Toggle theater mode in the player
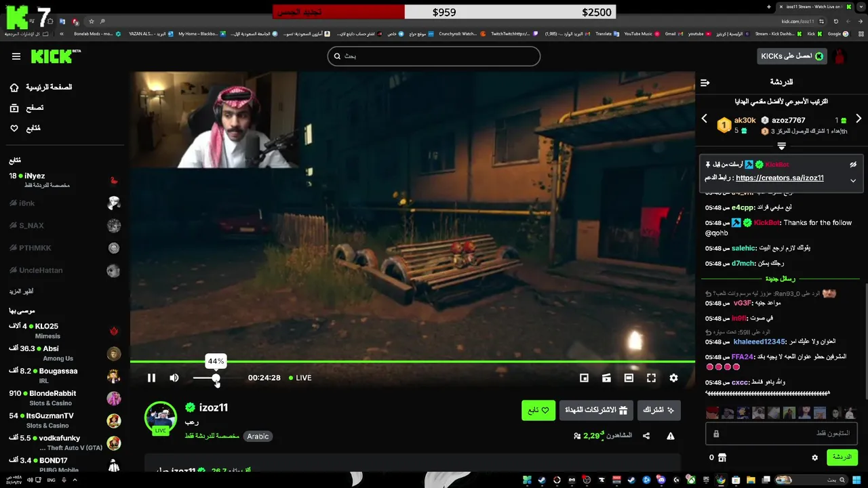 click(x=629, y=378)
